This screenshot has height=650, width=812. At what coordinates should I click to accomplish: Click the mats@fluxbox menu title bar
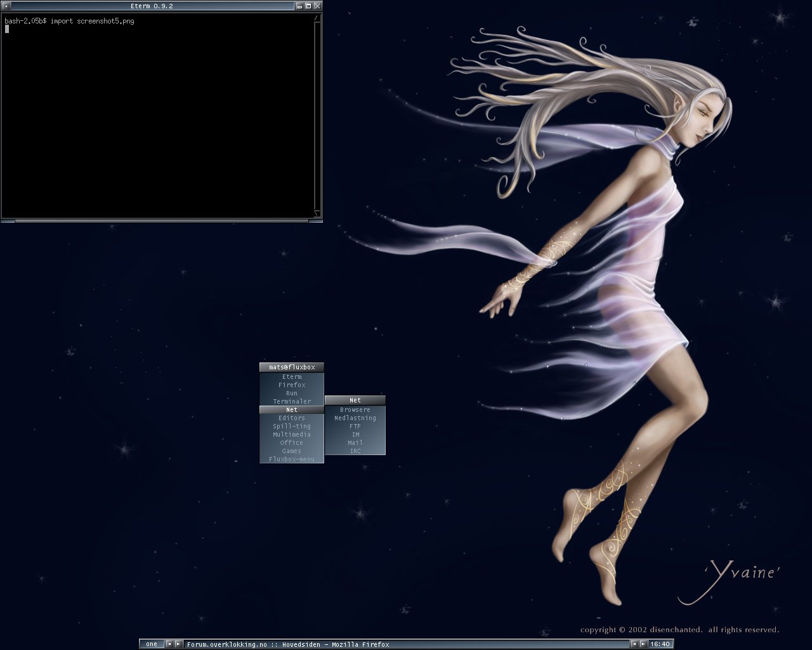click(292, 368)
